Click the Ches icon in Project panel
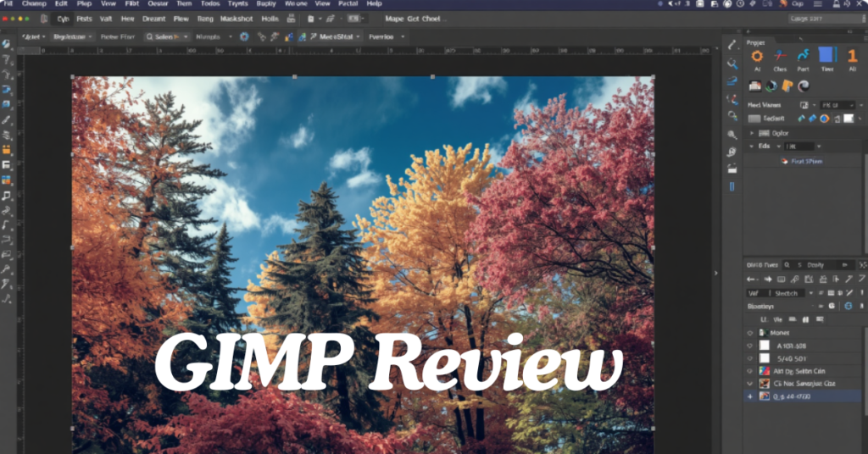This screenshot has width=868, height=454. (x=780, y=56)
